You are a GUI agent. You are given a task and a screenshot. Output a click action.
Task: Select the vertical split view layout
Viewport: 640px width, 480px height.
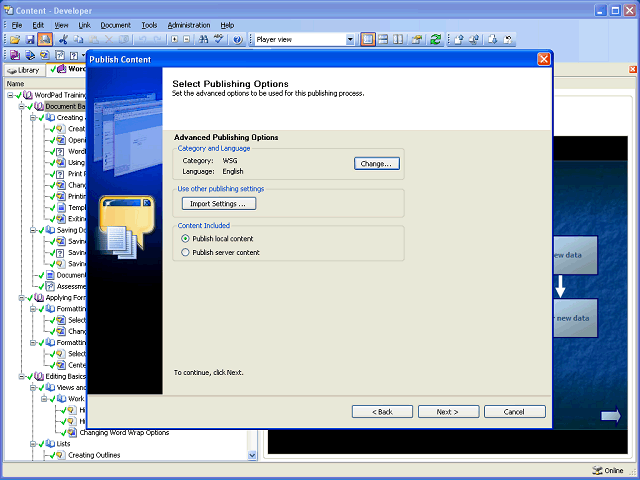coord(398,40)
